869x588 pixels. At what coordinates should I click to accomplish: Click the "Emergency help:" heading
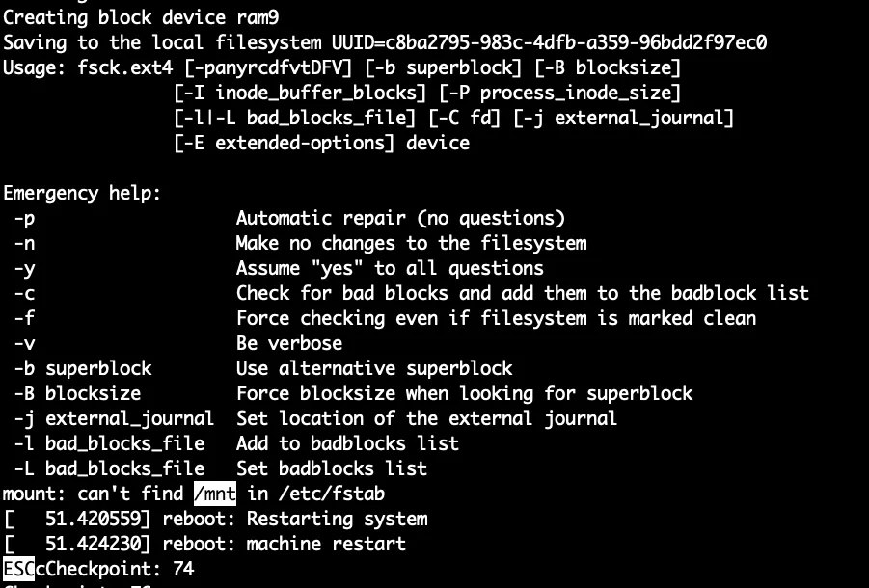(82, 193)
